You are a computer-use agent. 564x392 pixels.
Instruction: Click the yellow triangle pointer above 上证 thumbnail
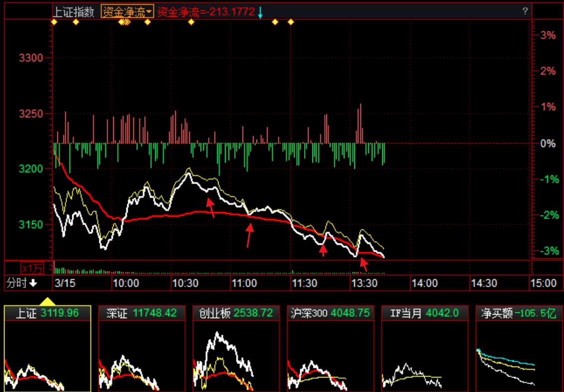click(x=47, y=301)
